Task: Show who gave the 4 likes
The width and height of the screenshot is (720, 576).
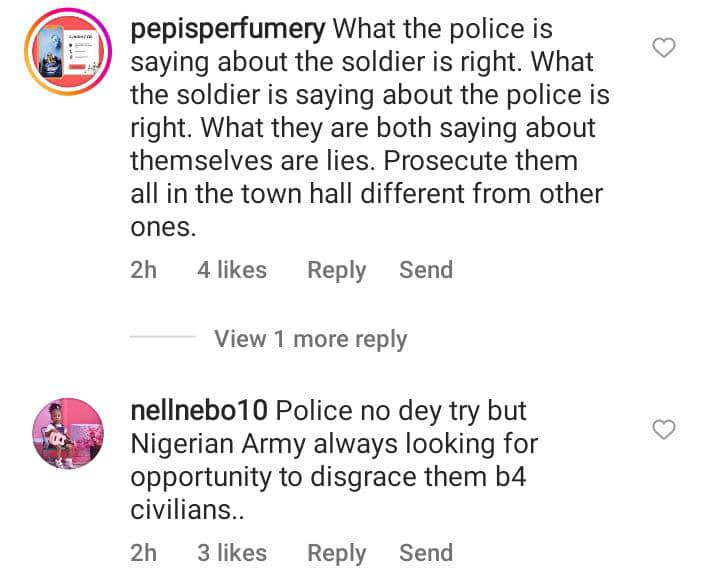Action: (232, 270)
